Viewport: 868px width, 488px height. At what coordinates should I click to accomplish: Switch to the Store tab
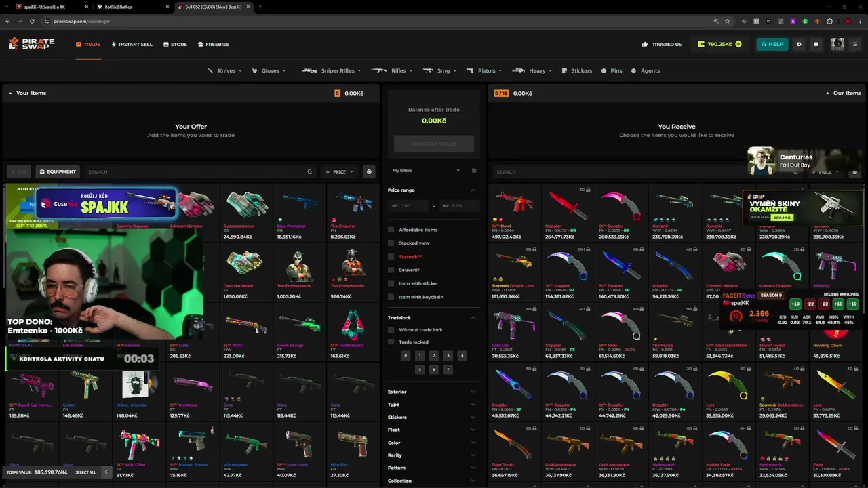click(175, 45)
